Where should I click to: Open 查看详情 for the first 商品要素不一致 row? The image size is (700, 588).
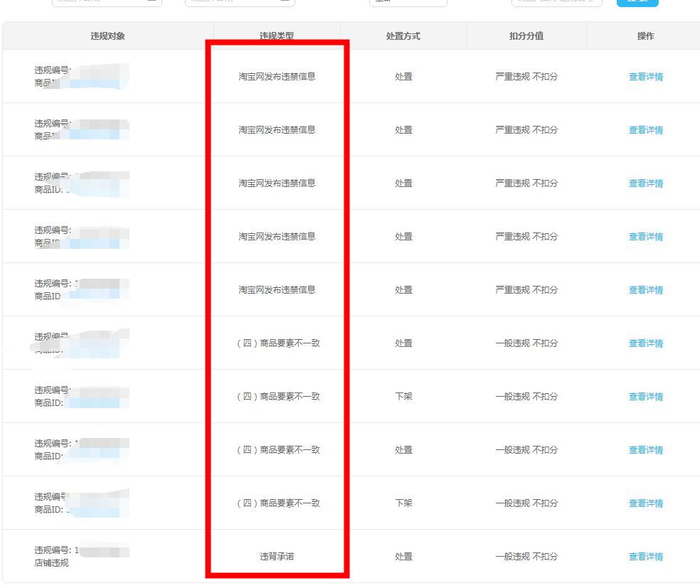(x=645, y=343)
